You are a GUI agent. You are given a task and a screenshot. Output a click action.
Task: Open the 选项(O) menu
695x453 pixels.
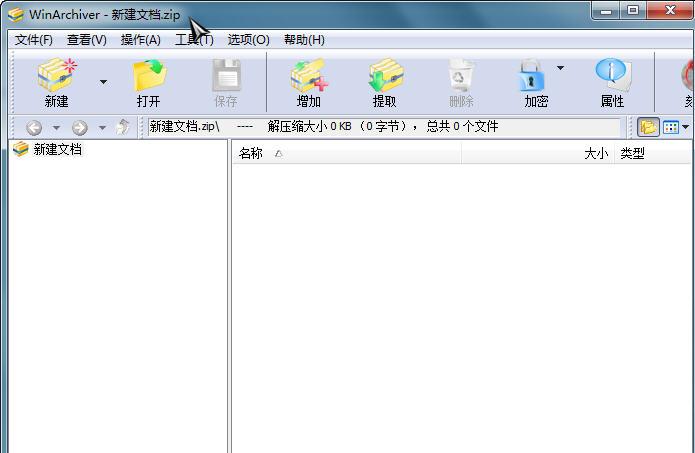[248, 40]
